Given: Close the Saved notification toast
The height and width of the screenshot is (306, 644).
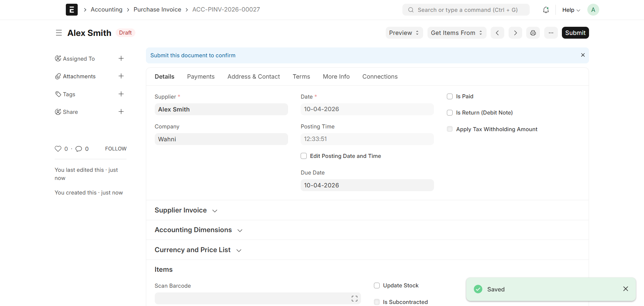Looking at the screenshot, I should coord(626,289).
